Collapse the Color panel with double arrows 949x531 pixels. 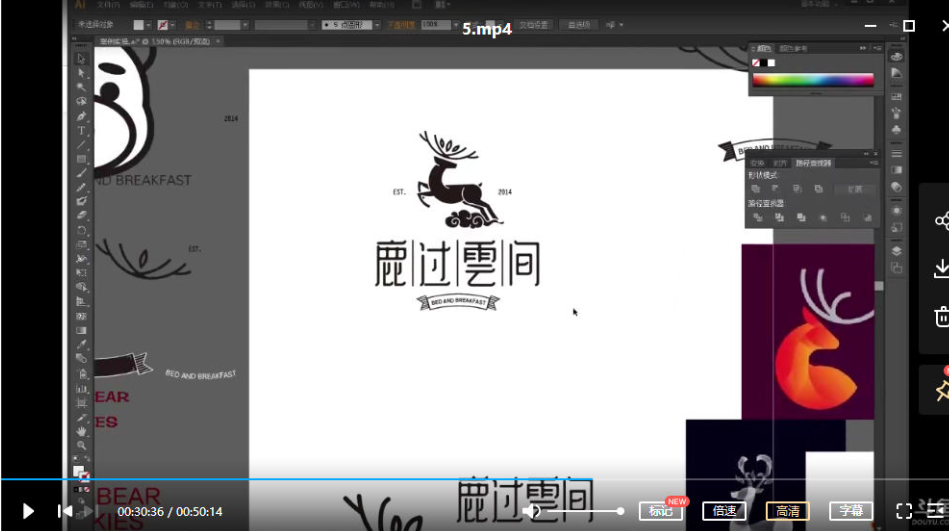863,48
